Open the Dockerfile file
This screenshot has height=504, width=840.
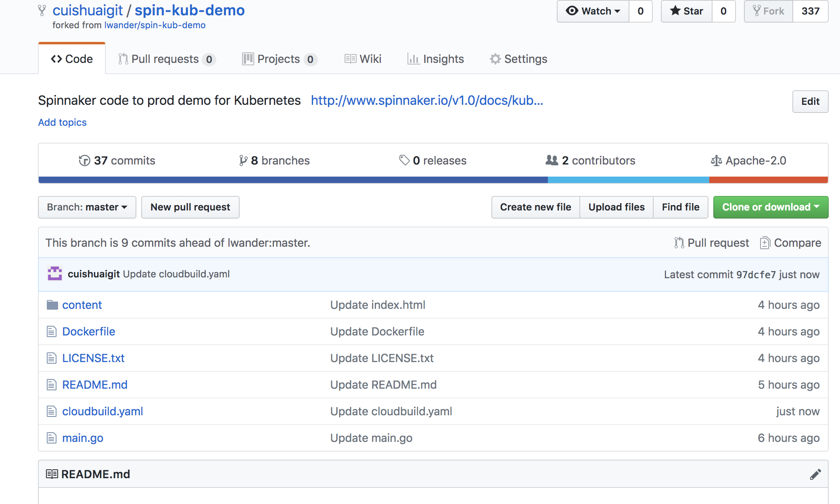pos(89,331)
